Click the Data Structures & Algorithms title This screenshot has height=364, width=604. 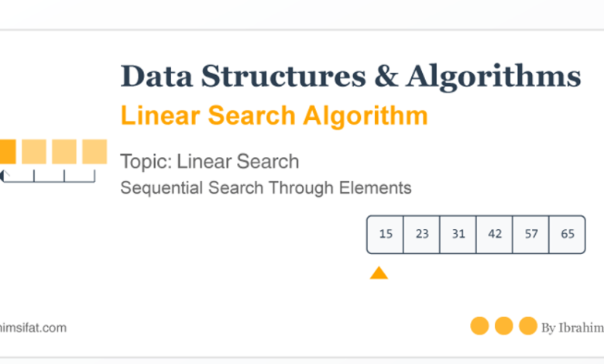click(351, 76)
